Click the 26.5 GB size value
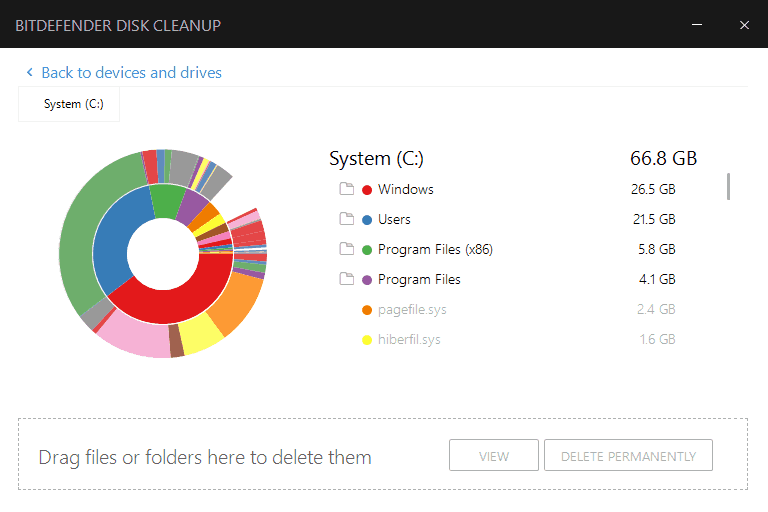This screenshot has height=512, width=768. [x=653, y=189]
